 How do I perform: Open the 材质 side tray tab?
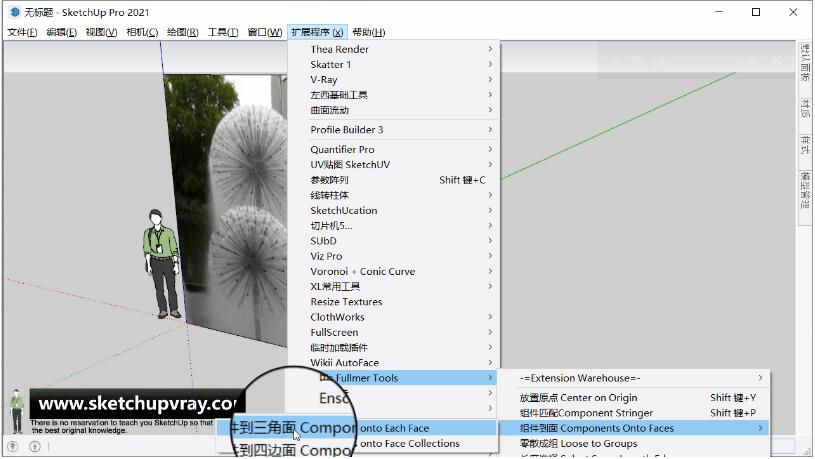pos(805,108)
